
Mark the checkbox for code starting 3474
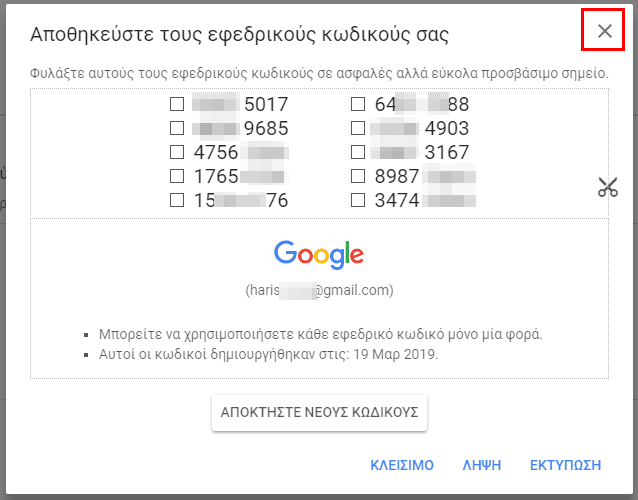(x=358, y=200)
